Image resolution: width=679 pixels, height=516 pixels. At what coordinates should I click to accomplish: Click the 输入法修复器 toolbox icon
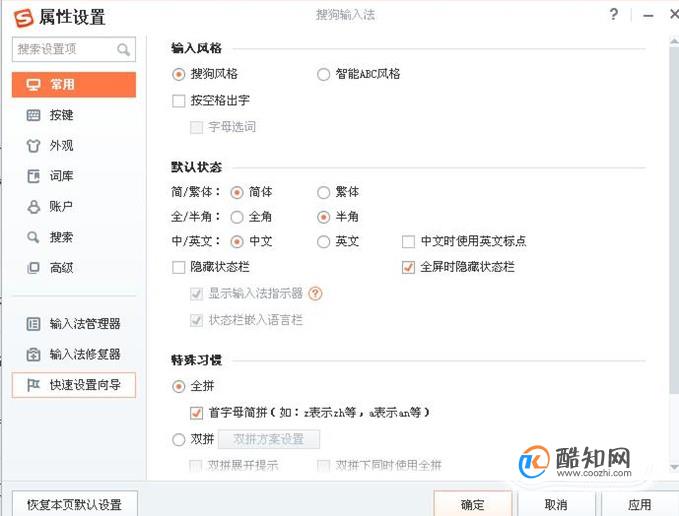33,355
